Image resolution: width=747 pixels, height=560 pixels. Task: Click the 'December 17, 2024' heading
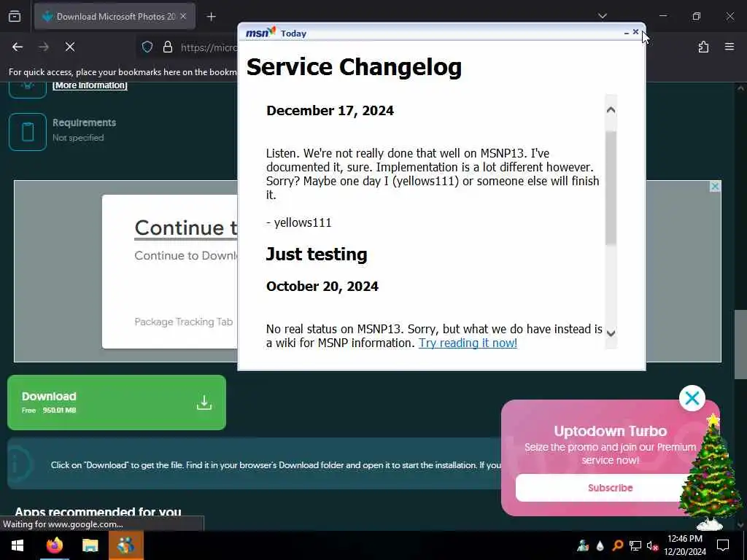click(330, 111)
